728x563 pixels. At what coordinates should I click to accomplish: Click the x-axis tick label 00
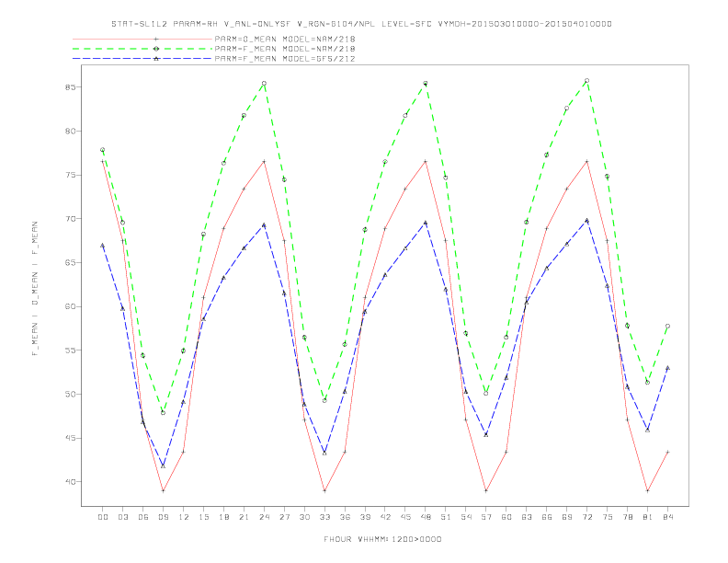point(103,517)
